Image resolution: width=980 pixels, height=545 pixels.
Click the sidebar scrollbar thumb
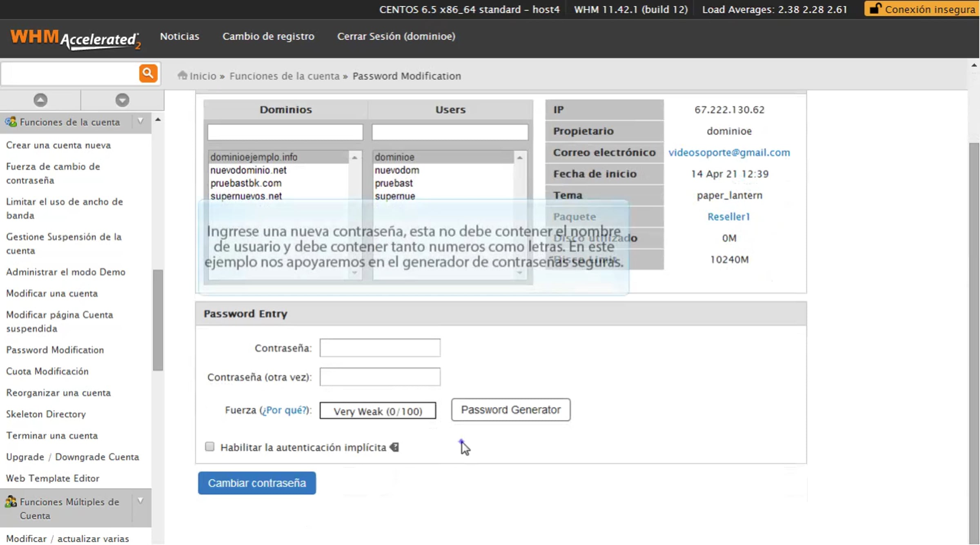coord(158,320)
